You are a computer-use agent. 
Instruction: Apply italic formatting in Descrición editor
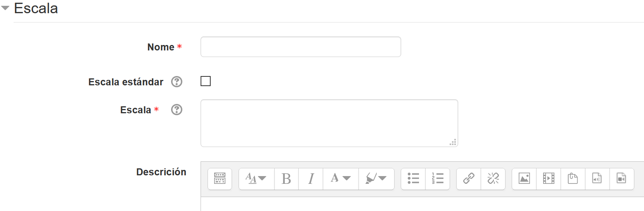tap(311, 178)
